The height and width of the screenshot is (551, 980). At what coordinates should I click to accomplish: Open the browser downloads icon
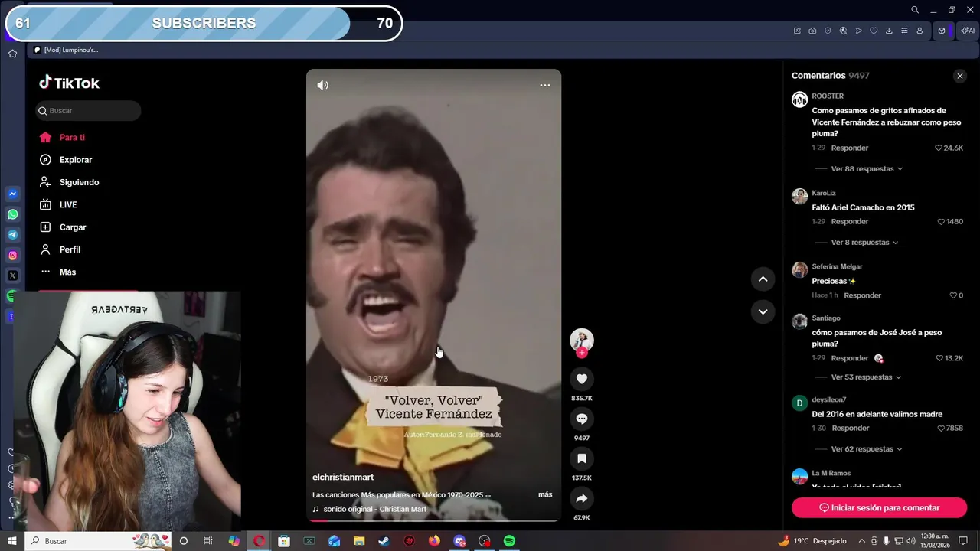tap(889, 31)
